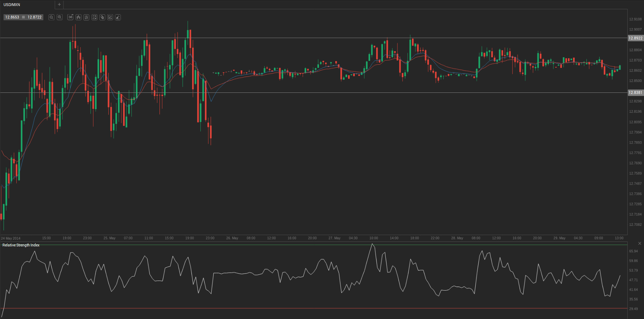Viewport: 644px width, 319px height.
Task: Click the copy chart icon
Action: (102, 17)
